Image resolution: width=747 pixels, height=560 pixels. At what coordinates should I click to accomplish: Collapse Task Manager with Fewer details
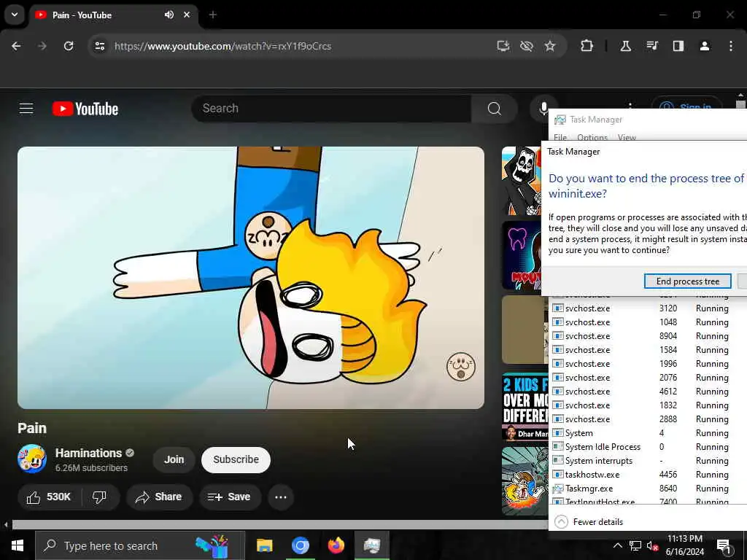tap(589, 522)
